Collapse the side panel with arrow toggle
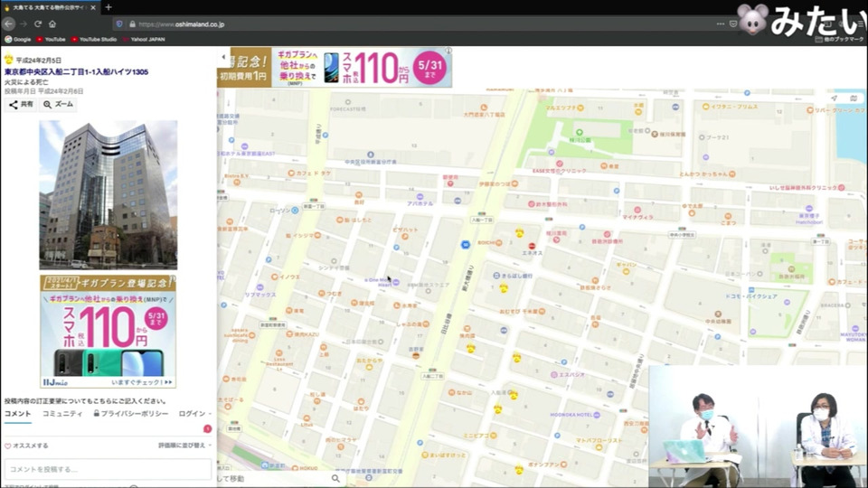This screenshot has width=868, height=488. (x=223, y=56)
